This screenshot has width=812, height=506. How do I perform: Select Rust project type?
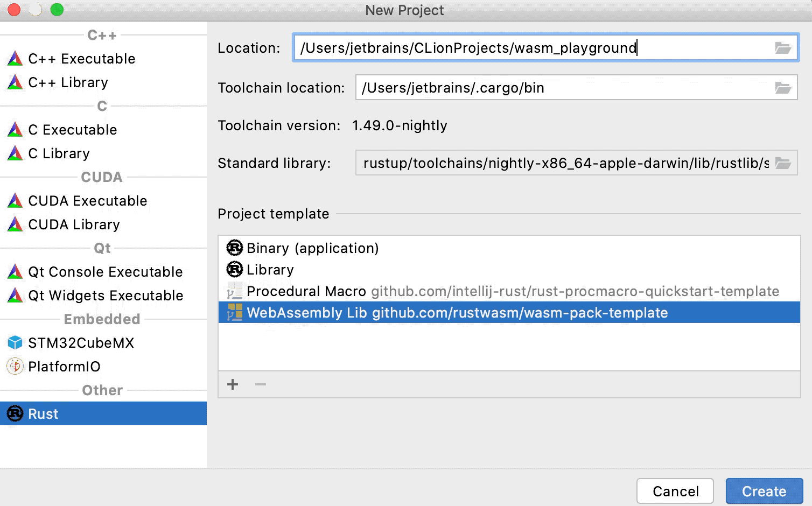click(x=103, y=413)
